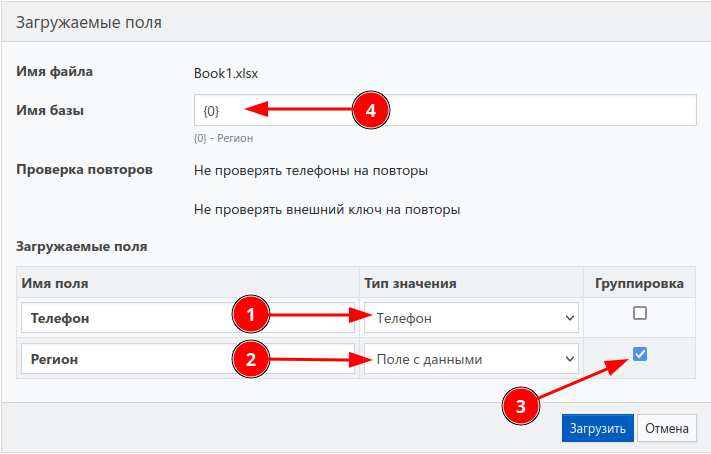The image size is (711, 454).
Task: Cancel the dialog with Отмена
Action: tap(666, 428)
